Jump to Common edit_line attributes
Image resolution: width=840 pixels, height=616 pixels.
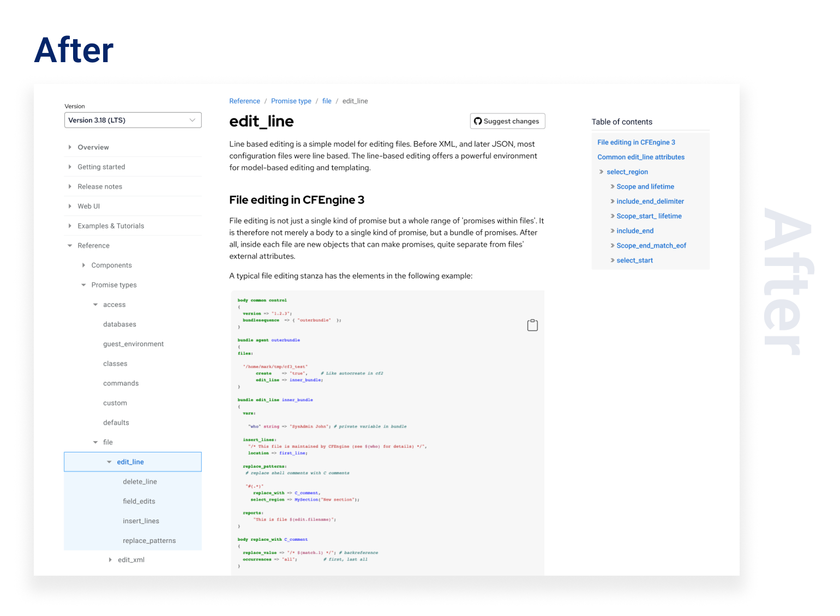[641, 157]
